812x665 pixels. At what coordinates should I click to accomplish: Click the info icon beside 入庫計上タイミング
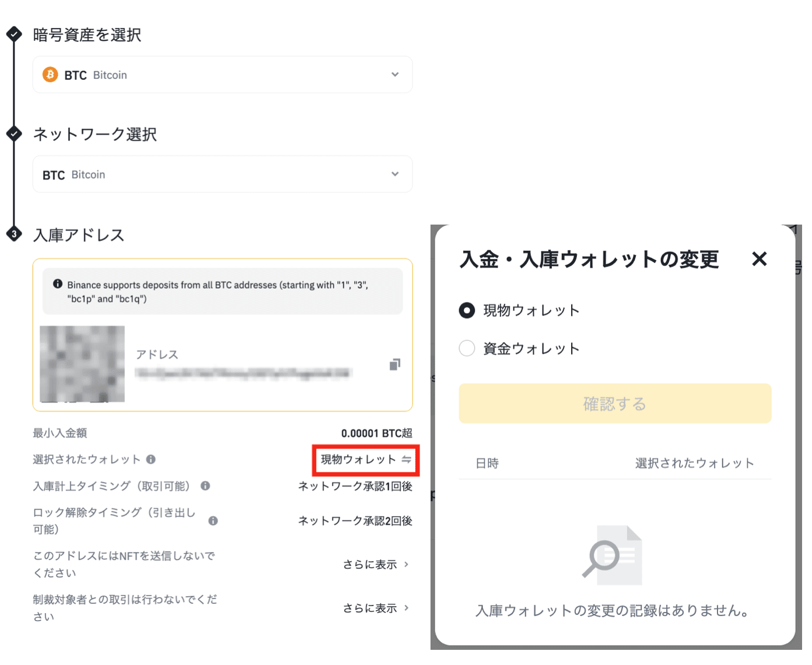pyautogui.click(x=205, y=486)
